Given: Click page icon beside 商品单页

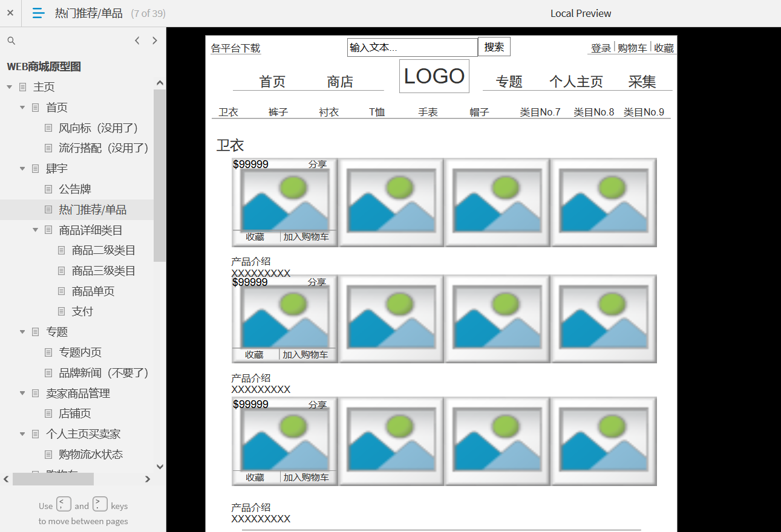Looking at the screenshot, I should click(x=61, y=291).
